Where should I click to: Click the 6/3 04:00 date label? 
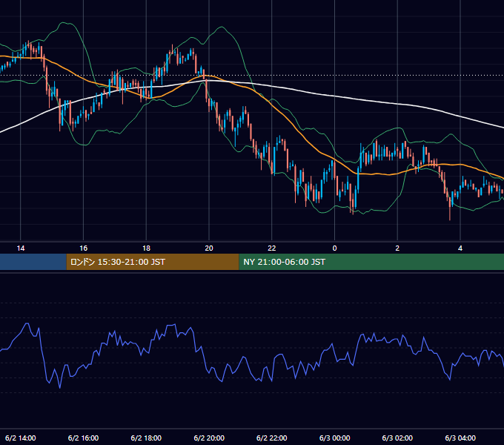460,438
